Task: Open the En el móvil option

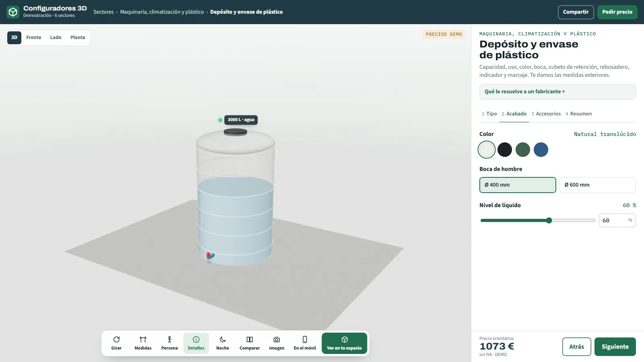Action: tap(305, 343)
